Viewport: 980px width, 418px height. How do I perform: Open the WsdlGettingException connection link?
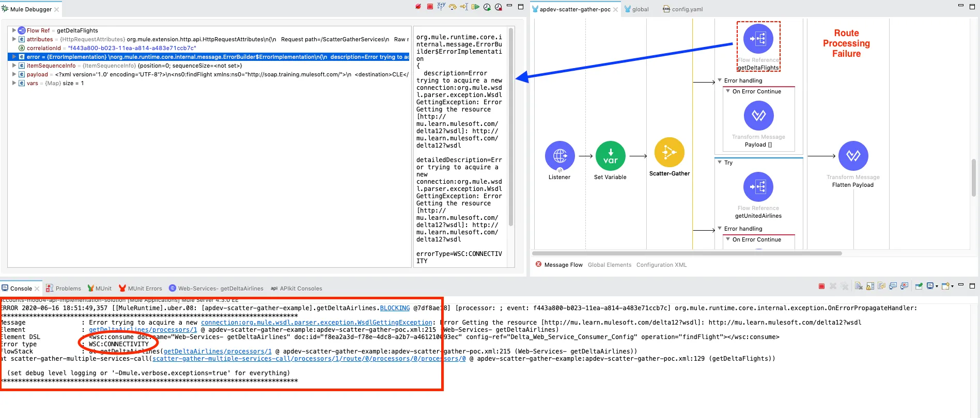(316, 323)
